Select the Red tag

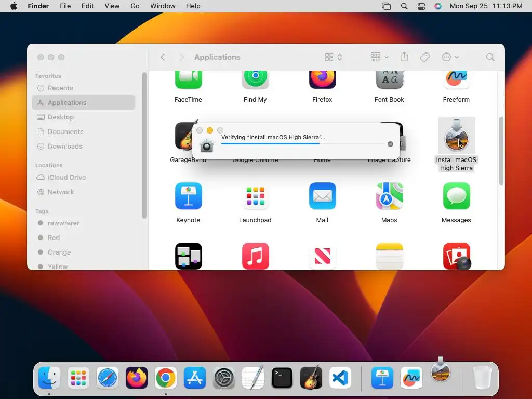84,238
